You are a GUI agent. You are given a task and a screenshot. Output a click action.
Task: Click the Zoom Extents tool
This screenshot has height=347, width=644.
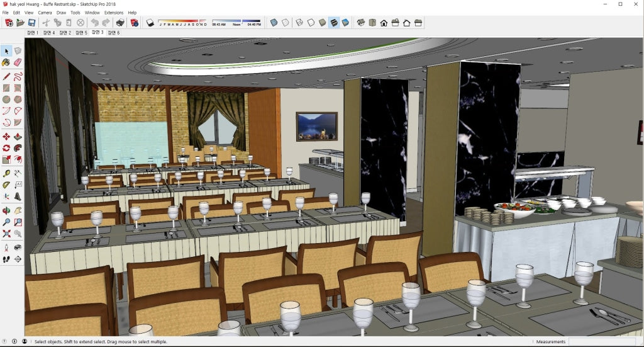point(6,234)
